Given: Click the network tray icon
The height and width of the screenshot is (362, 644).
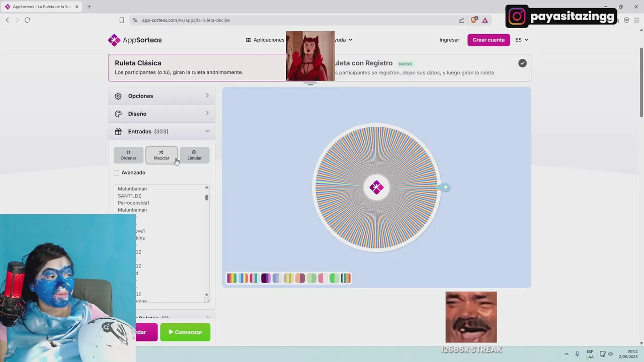Looking at the screenshot, I should point(603,354).
